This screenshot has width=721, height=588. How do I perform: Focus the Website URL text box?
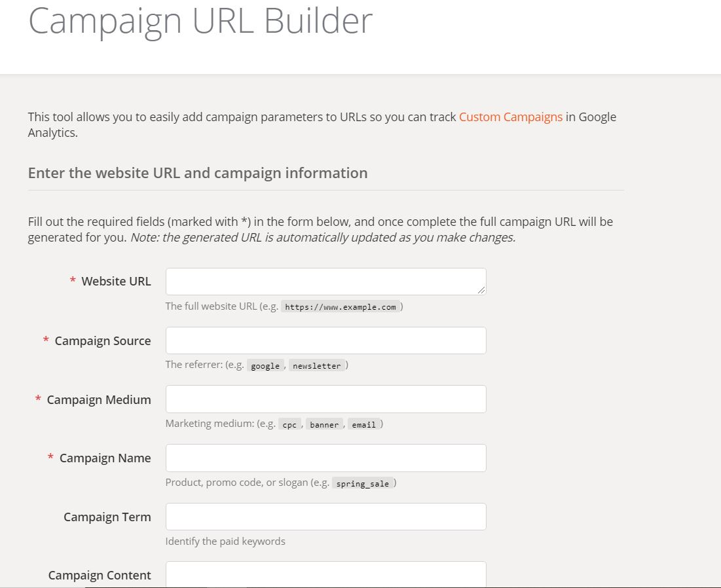[325, 282]
